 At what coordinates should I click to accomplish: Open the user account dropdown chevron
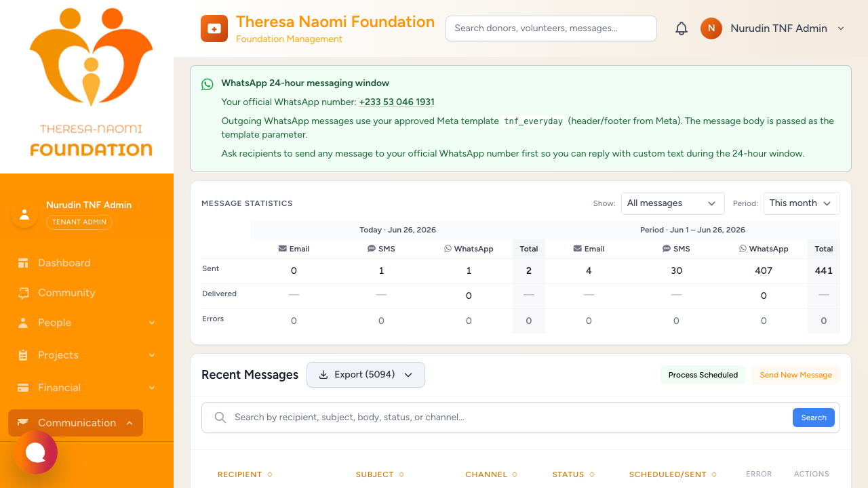click(841, 28)
